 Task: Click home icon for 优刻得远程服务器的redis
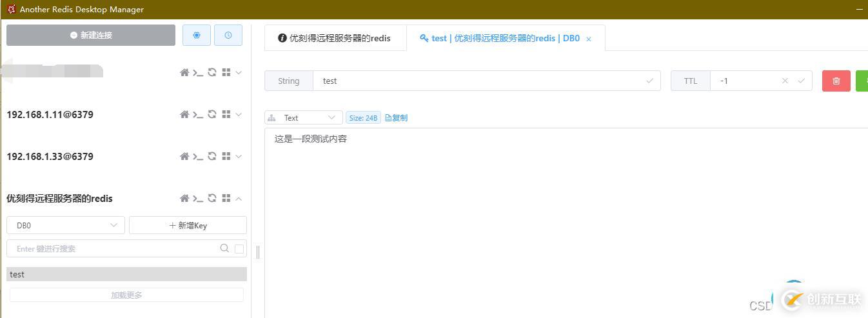(x=184, y=198)
